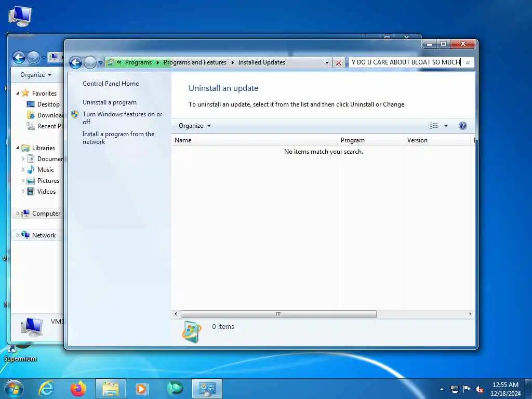This screenshot has height=399, width=532.
Task: Click Programs and Features breadcrumb
Action: (195, 62)
